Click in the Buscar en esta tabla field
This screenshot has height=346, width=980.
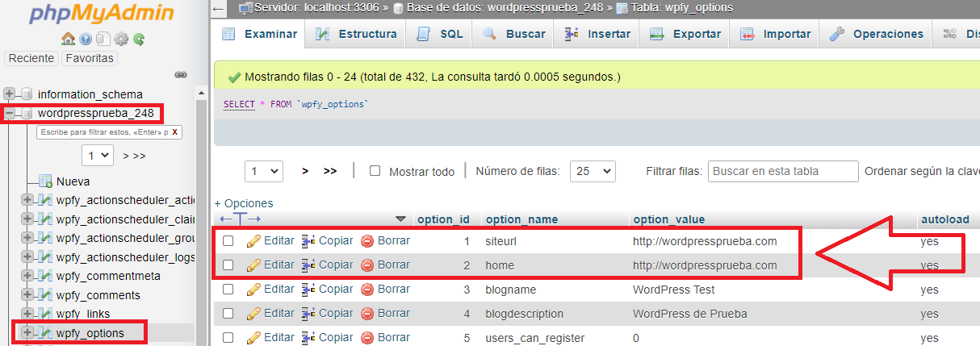point(783,171)
